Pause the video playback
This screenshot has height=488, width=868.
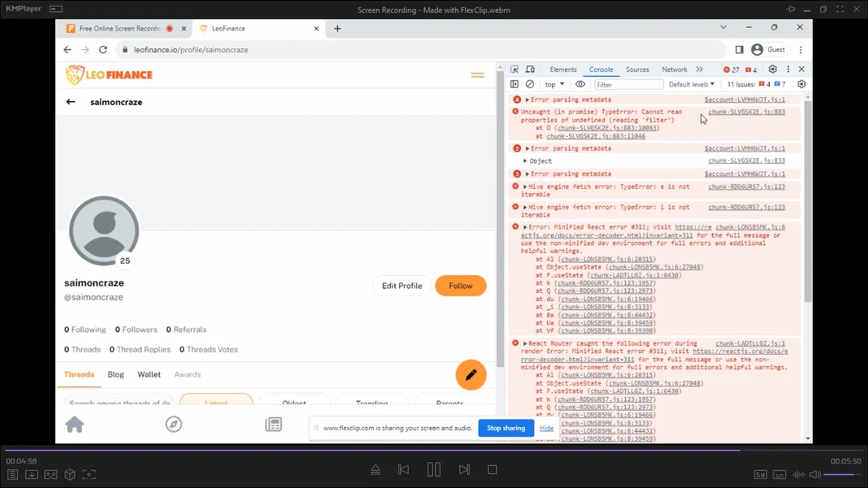[434, 470]
